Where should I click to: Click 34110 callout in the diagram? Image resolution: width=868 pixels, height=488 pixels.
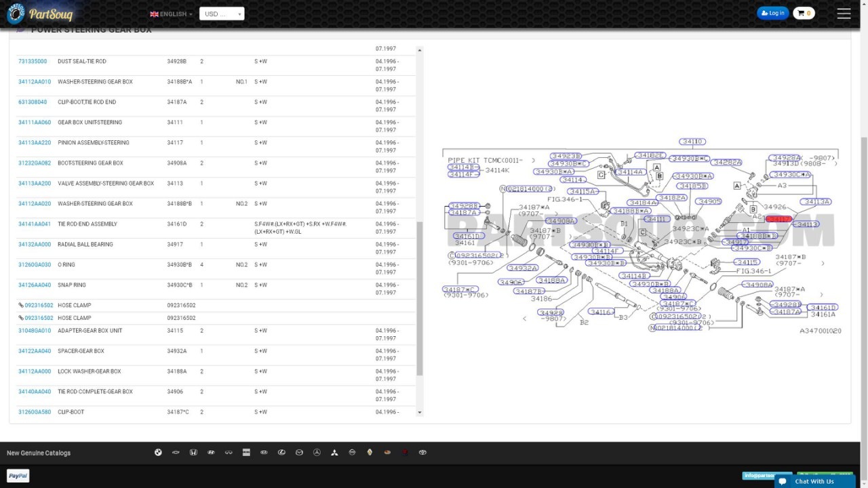[692, 142]
